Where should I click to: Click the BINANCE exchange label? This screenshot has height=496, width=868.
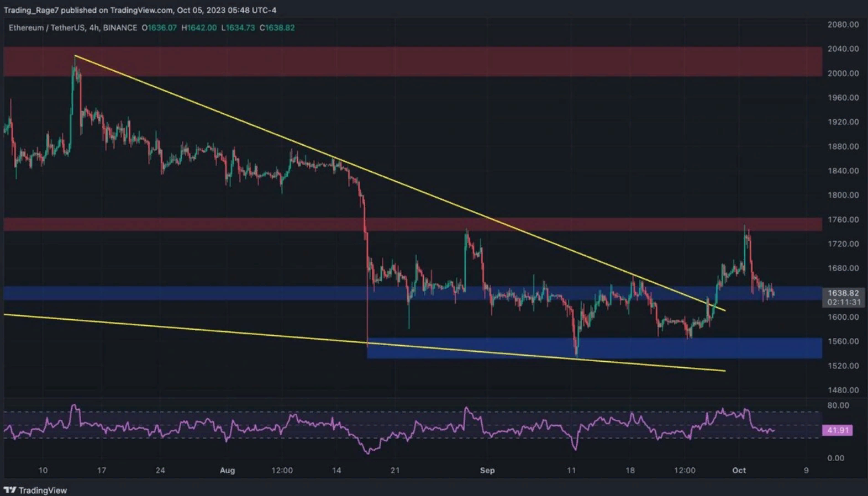(120, 28)
